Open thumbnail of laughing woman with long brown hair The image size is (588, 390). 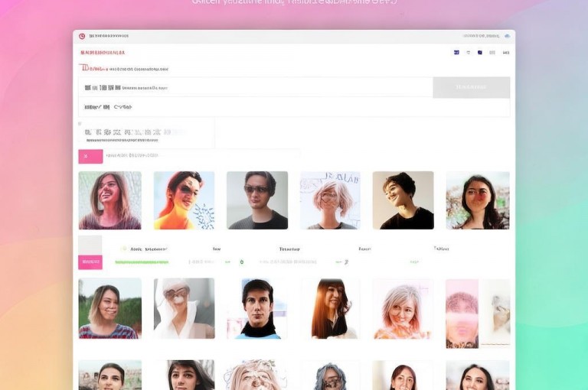(x=110, y=200)
